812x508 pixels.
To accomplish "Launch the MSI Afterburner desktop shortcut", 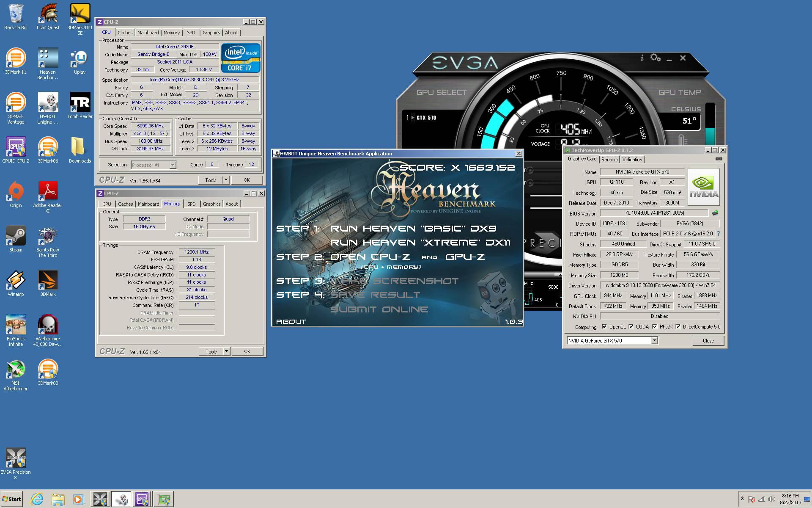I will pos(16,375).
